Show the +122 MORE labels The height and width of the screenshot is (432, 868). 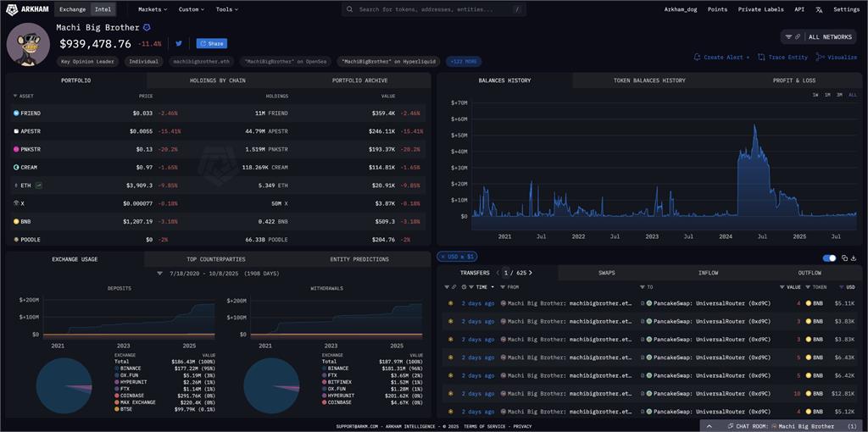coord(465,62)
